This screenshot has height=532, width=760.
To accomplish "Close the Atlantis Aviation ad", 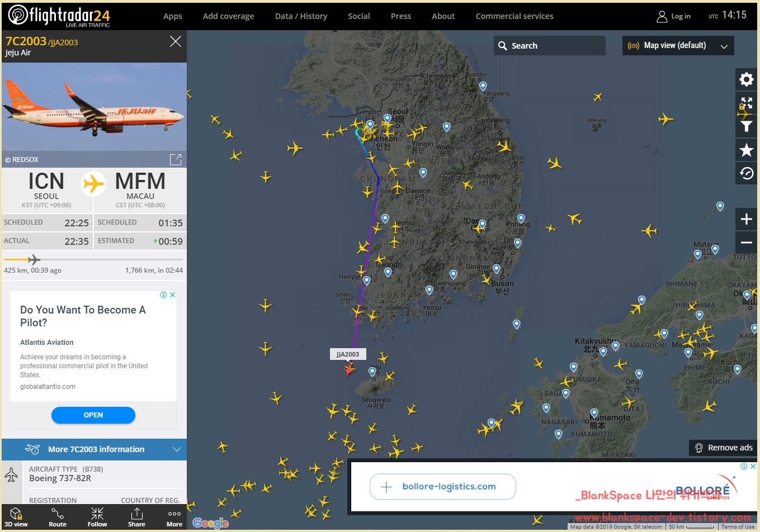I will coord(173,295).
